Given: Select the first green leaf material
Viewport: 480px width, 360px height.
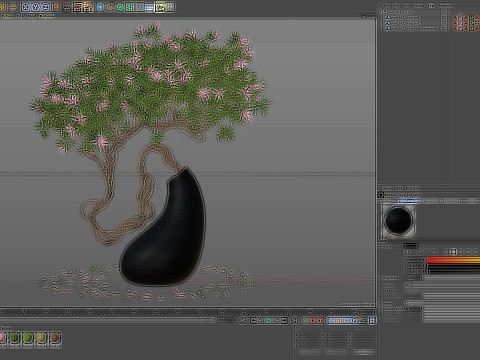Looking at the screenshot, I should (14, 338).
